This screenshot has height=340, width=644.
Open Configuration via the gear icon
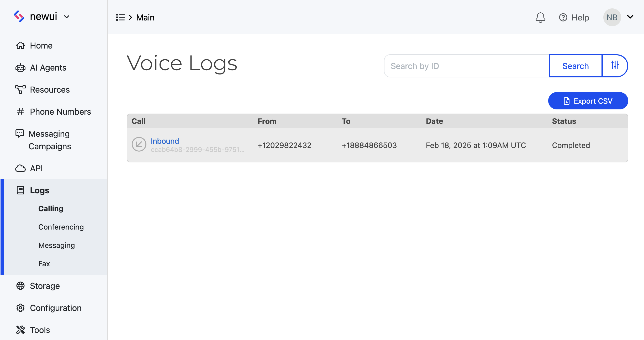click(x=20, y=308)
